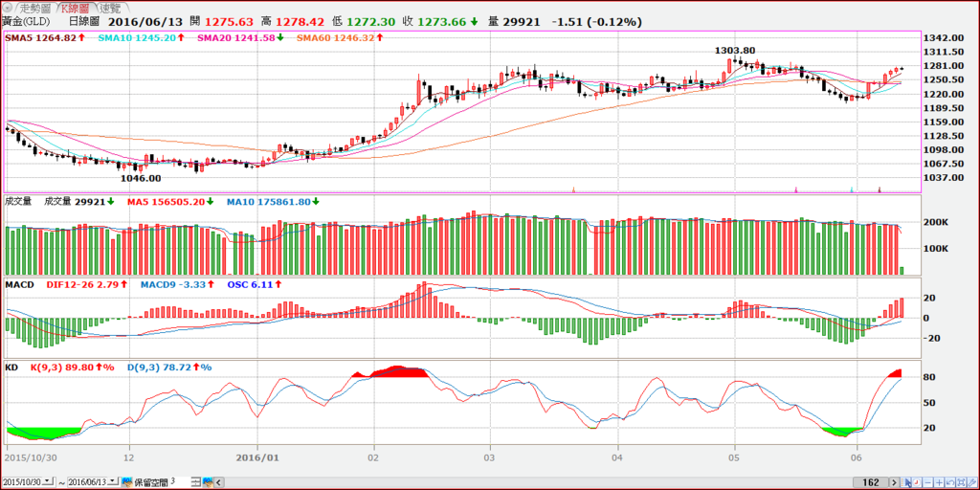Click the fit-to-screen icon
This screenshot has height=490, width=980.
click(961, 482)
